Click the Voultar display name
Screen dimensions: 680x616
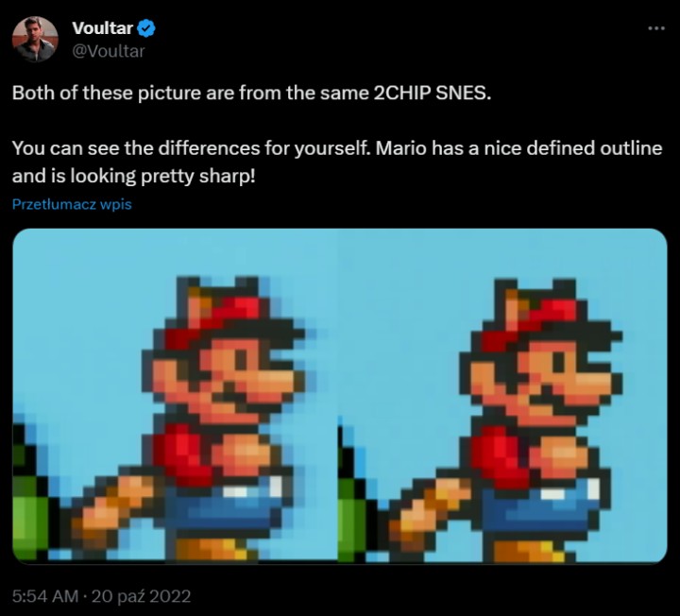tap(102, 28)
